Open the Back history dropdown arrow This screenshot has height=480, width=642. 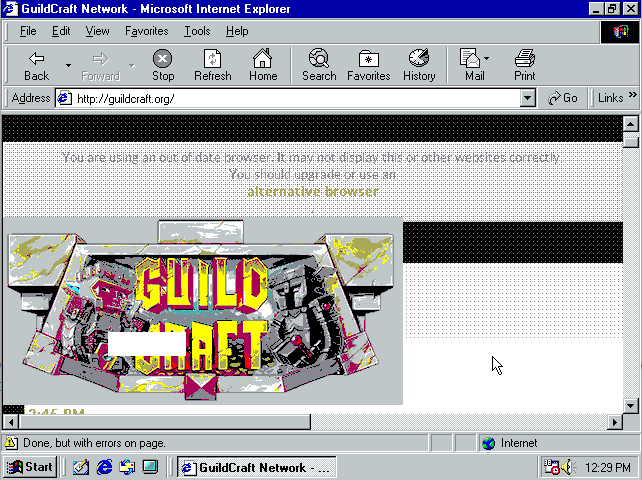click(x=68, y=66)
